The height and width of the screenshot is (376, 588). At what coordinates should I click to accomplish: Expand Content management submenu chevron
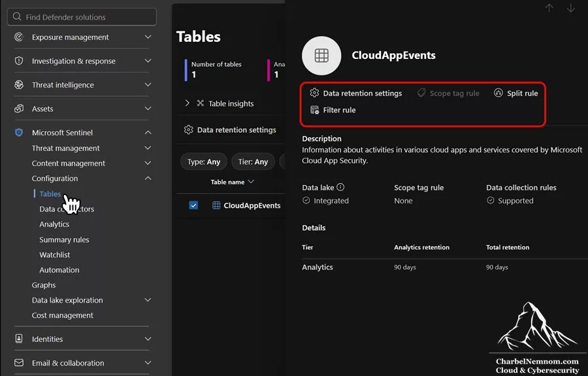point(148,163)
